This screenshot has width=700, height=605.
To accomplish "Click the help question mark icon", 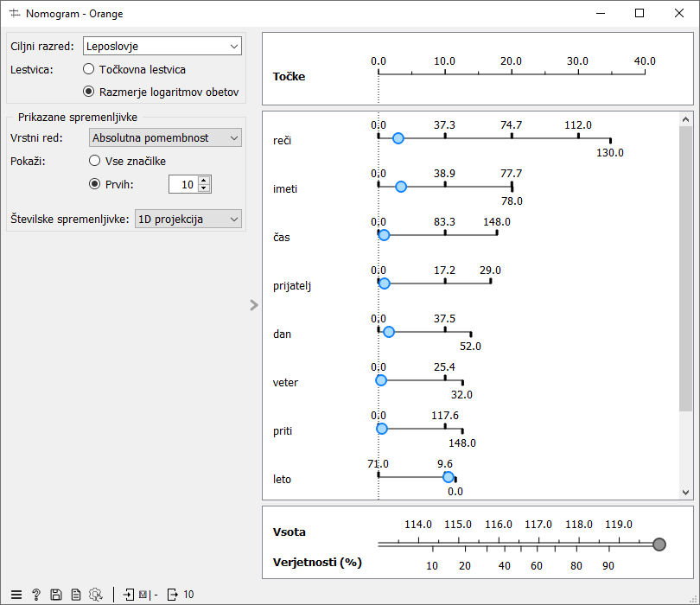I will pos(36,594).
